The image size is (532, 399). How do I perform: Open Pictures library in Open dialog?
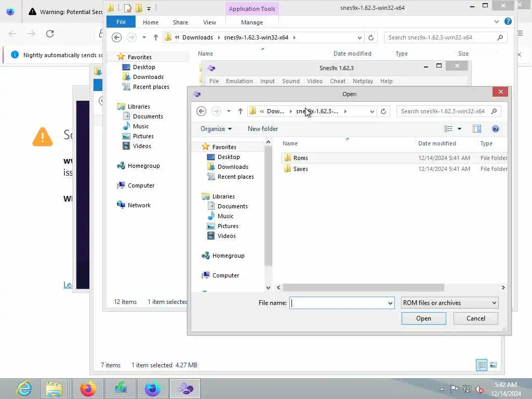click(x=228, y=227)
